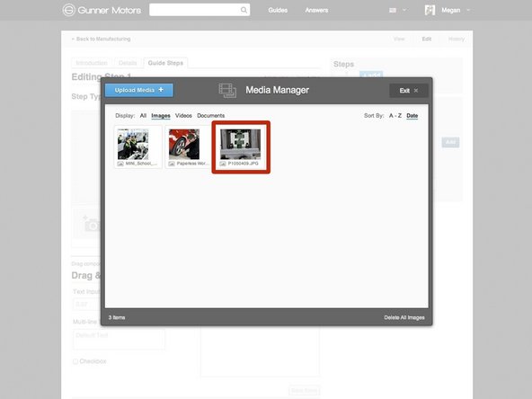Filter display to Documents
532x399 pixels.
tap(210, 116)
